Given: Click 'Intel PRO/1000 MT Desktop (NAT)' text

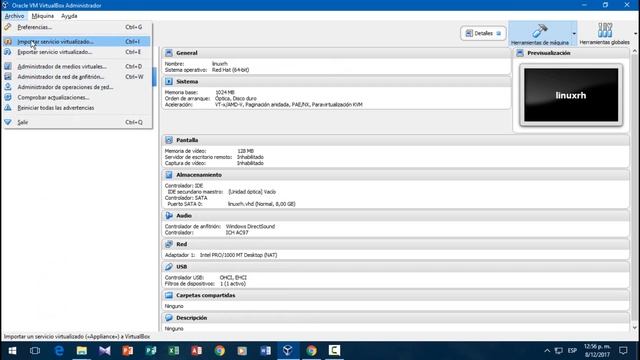Looking at the screenshot, I should click(238, 255).
